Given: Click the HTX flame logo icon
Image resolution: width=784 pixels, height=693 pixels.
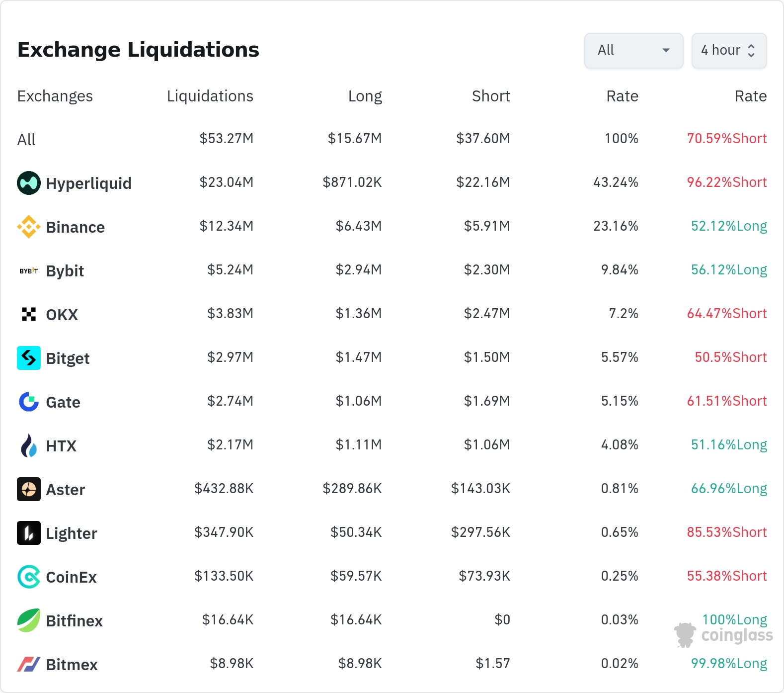Looking at the screenshot, I should click(x=29, y=445).
